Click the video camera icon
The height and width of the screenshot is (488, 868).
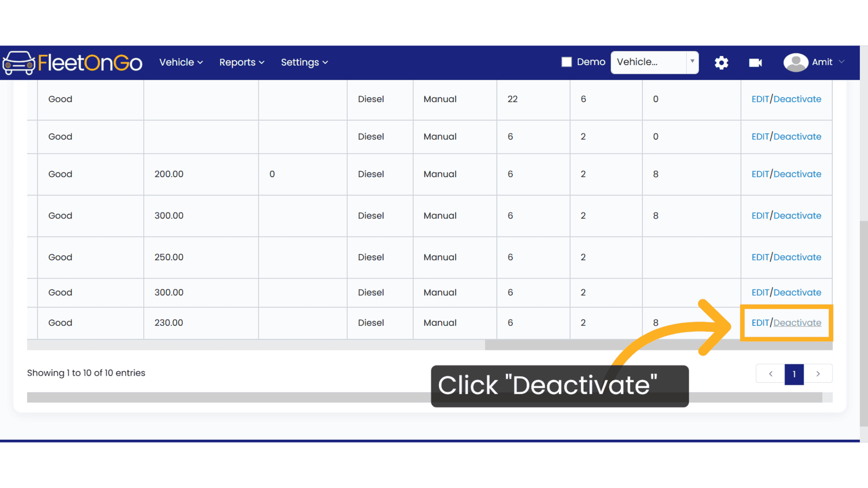coord(755,63)
